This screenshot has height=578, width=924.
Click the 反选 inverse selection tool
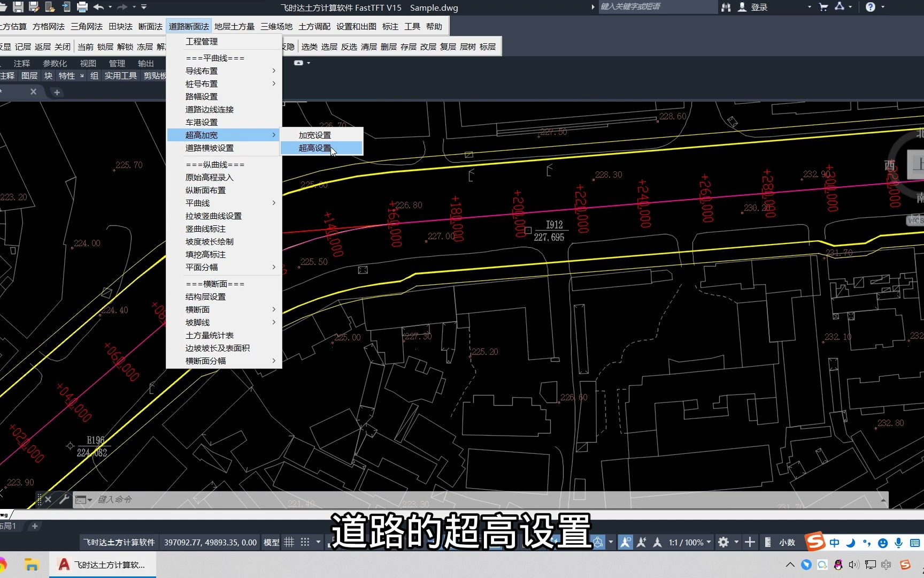click(349, 47)
